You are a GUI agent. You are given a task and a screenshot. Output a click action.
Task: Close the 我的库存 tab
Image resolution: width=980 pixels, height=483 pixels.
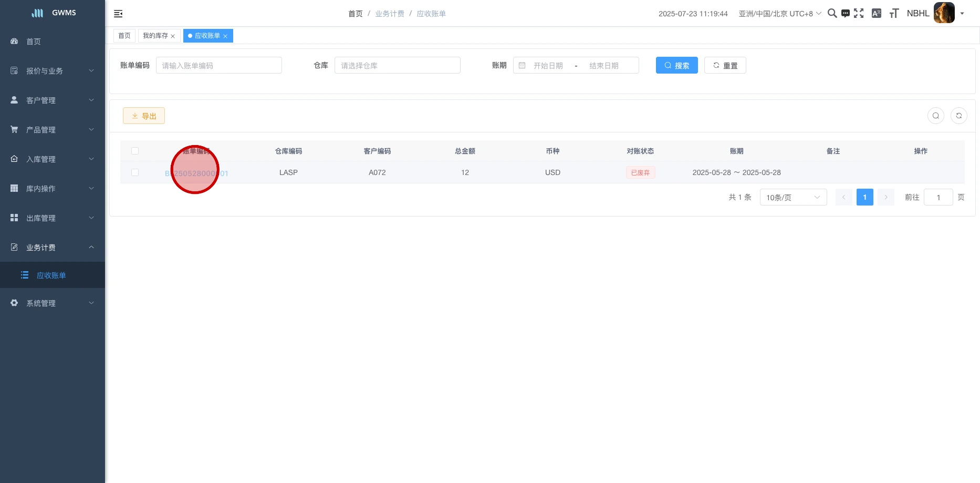(x=173, y=36)
